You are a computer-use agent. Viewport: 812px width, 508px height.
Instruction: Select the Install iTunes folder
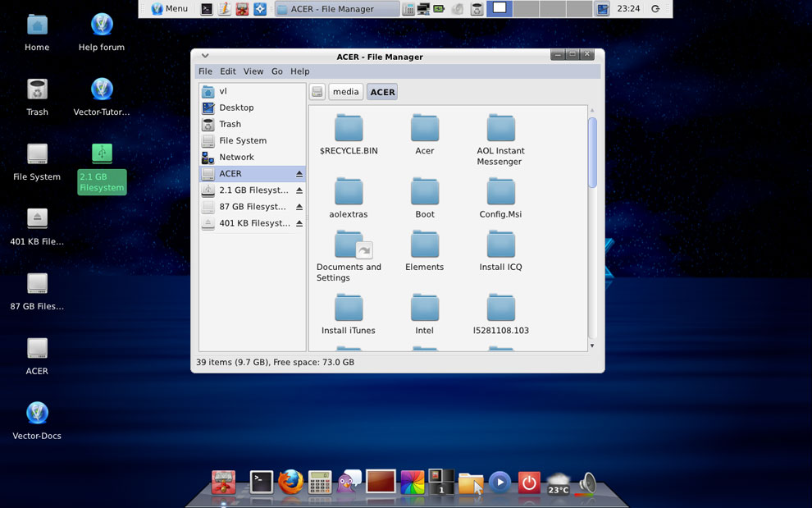[349, 314]
